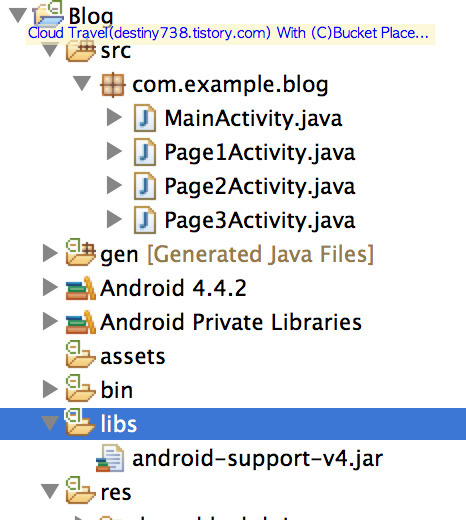Click the com.example.blog package icon

(x=113, y=85)
